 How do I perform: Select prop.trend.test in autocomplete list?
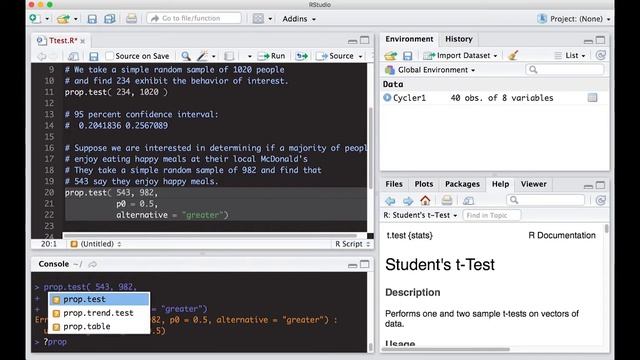click(99, 313)
